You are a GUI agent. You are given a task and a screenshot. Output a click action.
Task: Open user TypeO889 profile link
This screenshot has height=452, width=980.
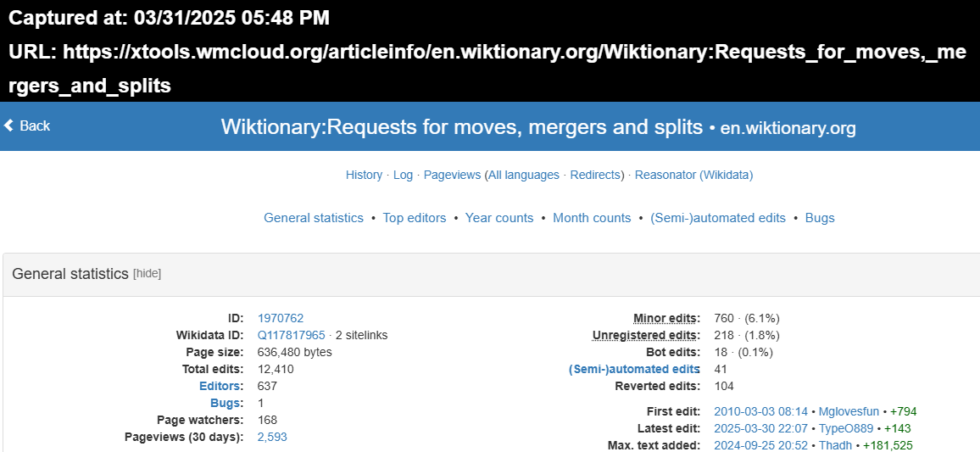(x=845, y=429)
